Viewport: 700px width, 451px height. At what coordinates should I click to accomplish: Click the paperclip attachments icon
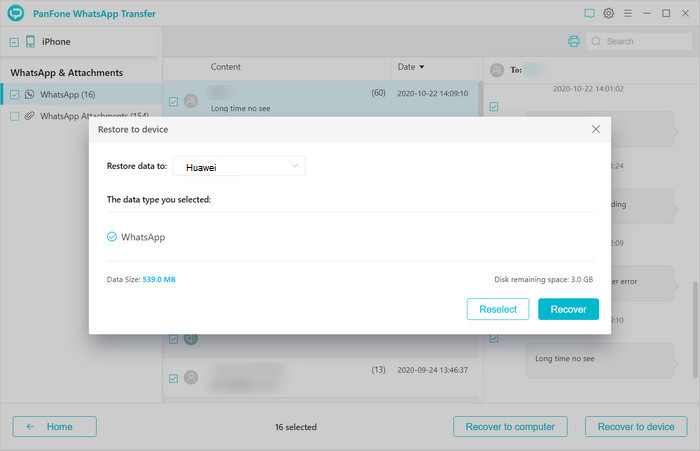coord(29,116)
